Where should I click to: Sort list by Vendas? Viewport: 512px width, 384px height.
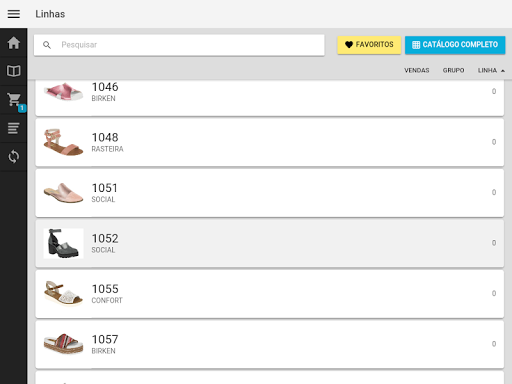coord(417,70)
